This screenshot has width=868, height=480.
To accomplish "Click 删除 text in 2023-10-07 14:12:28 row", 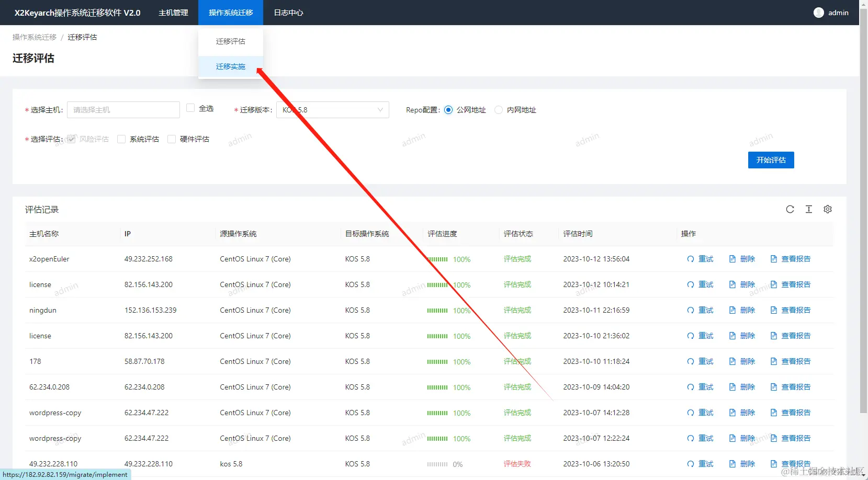I will coord(748,413).
